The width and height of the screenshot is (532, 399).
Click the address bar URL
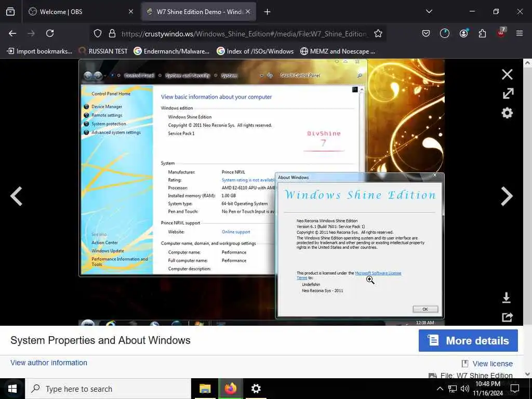tap(244, 34)
